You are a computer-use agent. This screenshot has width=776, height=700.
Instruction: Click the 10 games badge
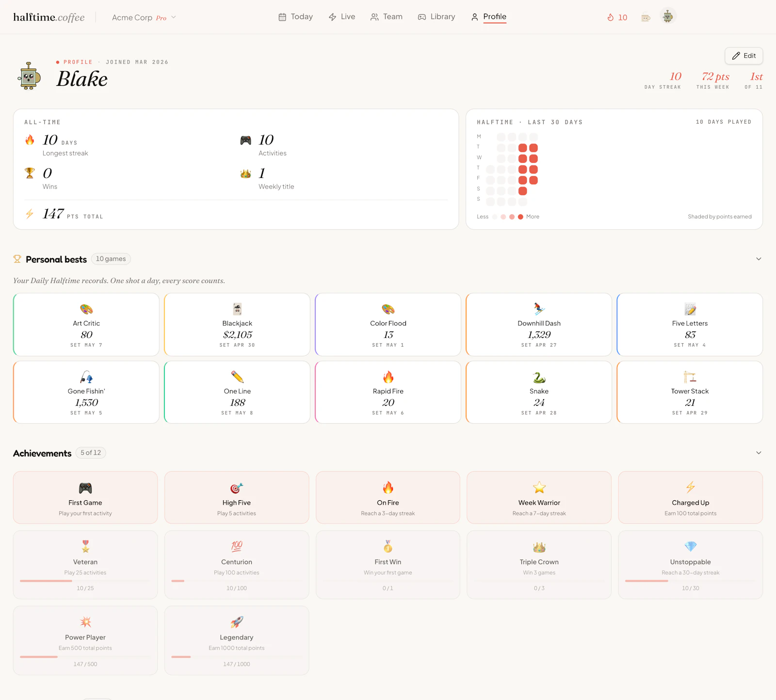click(x=111, y=259)
